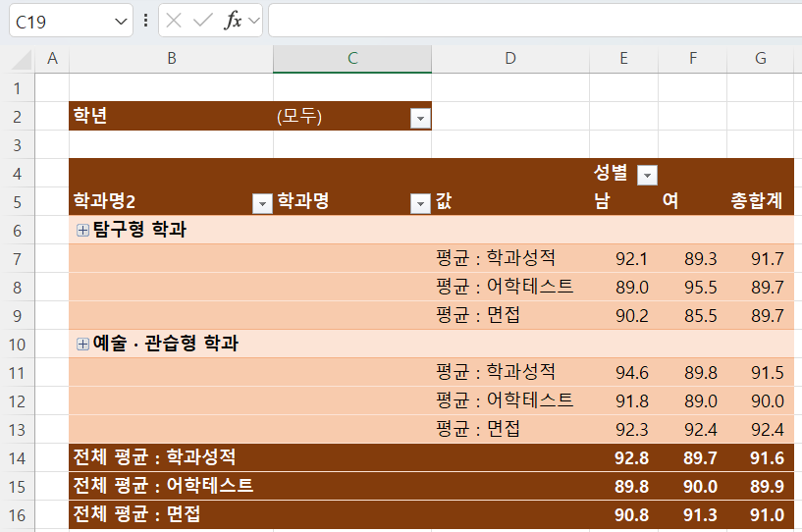Click the Cancel X icon in formula bar

point(175,21)
